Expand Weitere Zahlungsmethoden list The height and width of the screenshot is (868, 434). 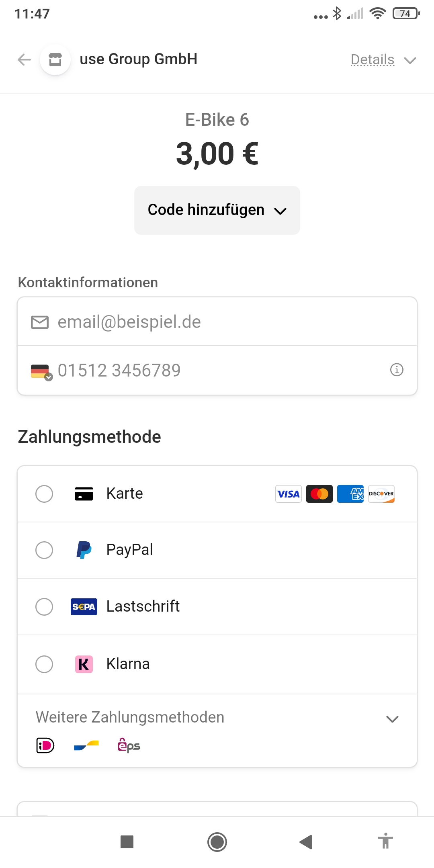coord(392,719)
